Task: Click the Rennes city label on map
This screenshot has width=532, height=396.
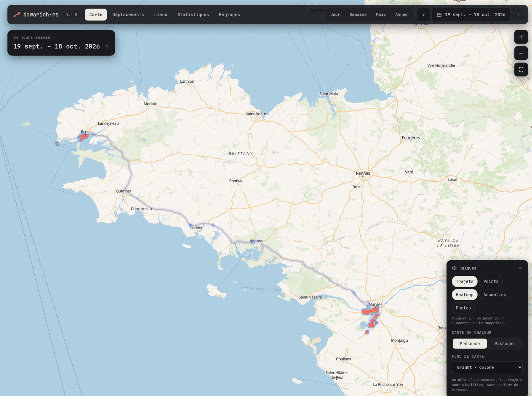Action: click(363, 173)
